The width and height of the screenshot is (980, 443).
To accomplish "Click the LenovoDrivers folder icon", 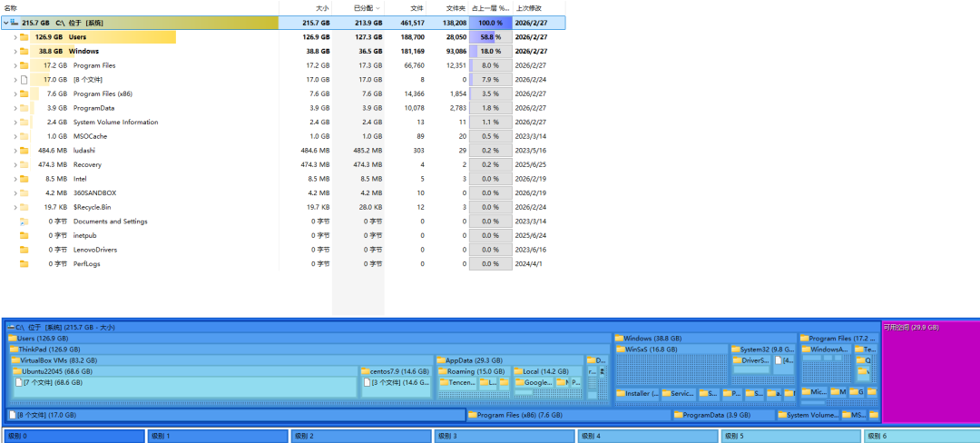I will 24,250.
